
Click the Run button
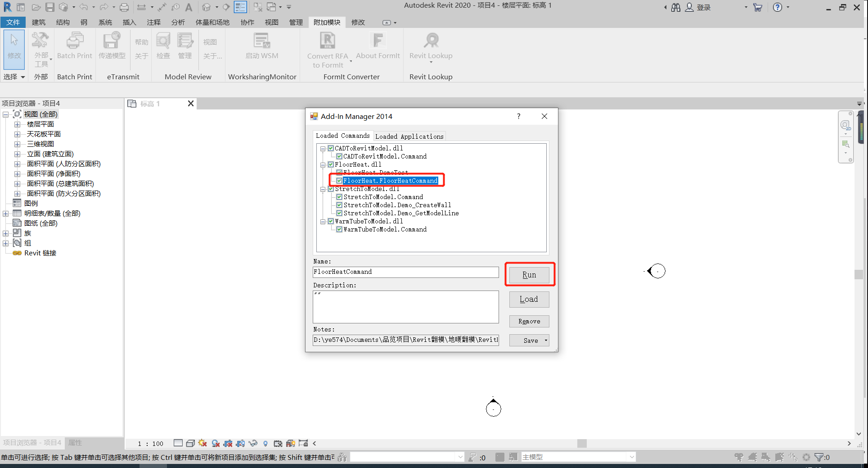(529, 275)
